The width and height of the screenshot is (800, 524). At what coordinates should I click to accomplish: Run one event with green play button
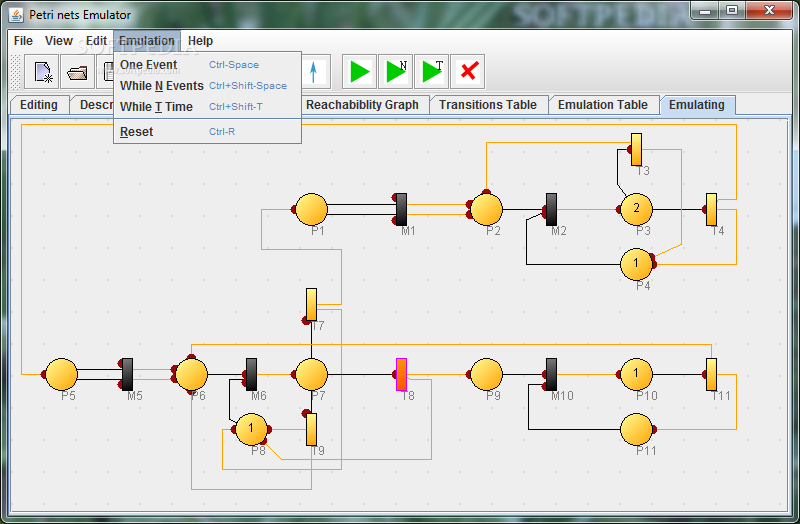(x=360, y=72)
